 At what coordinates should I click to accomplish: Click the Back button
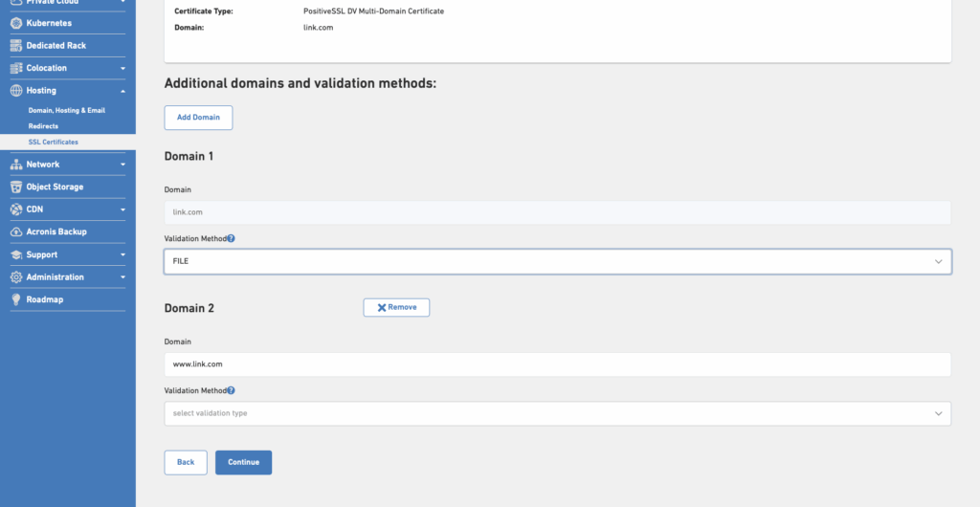pyautogui.click(x=186, y=463)
